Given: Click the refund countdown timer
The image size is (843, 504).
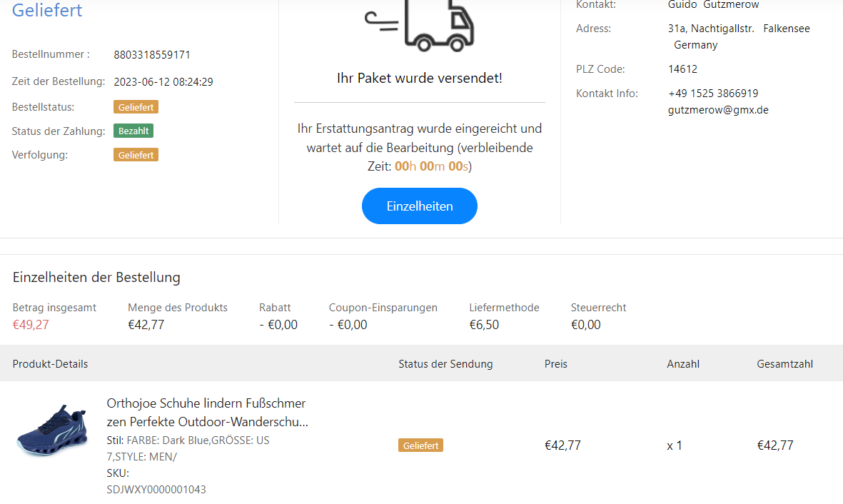Looking at the screenshot, I should (x=433, y=166).
